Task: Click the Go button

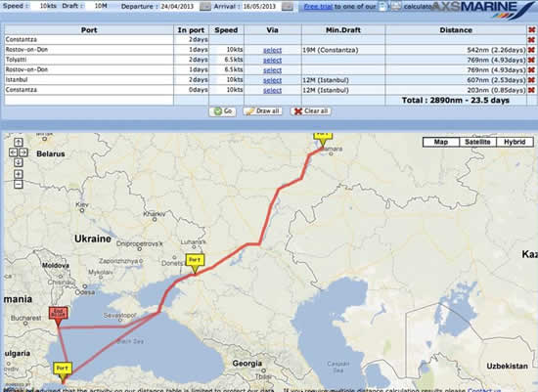Action: 223,111
